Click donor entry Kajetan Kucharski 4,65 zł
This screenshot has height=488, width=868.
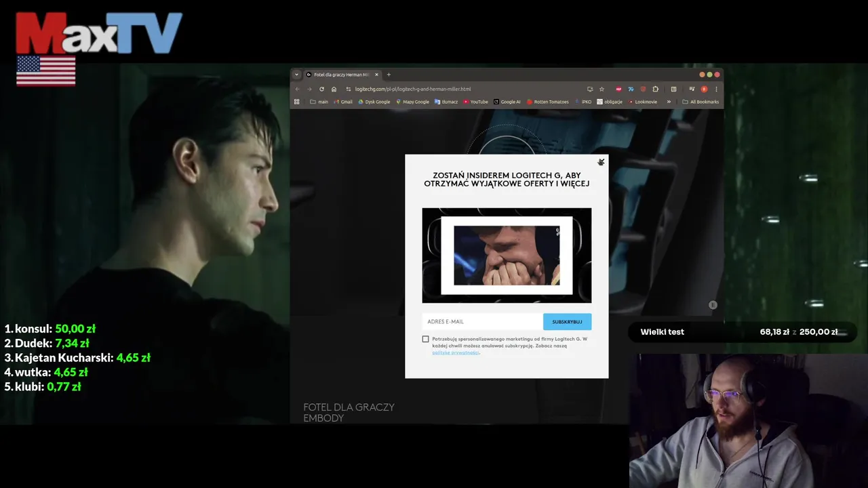click(77, 358)
